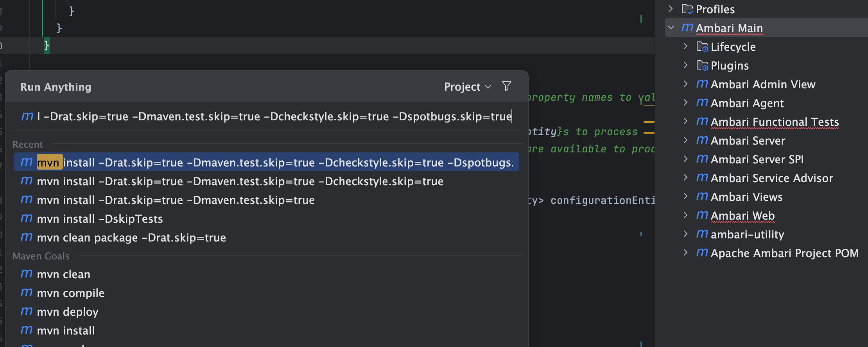Choose the plain 'mvn install' Maven goal
This screenshot has width=868, height=347.
267,330
